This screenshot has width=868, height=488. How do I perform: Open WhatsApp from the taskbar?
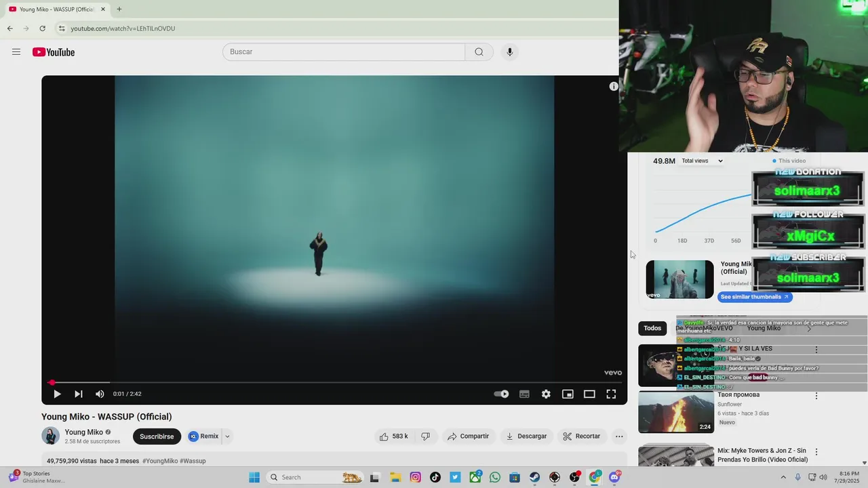[495, 477]
